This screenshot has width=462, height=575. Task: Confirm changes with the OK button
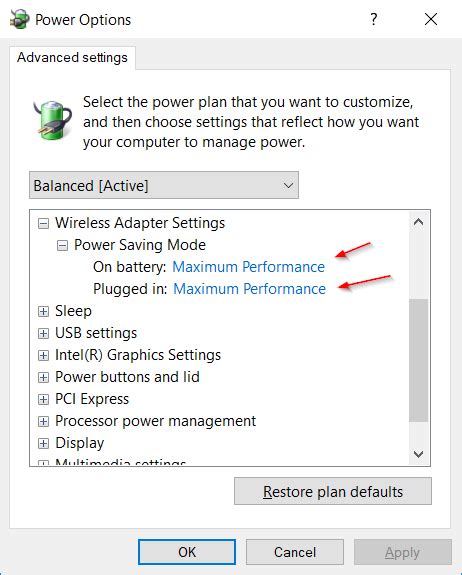(187, 552)
